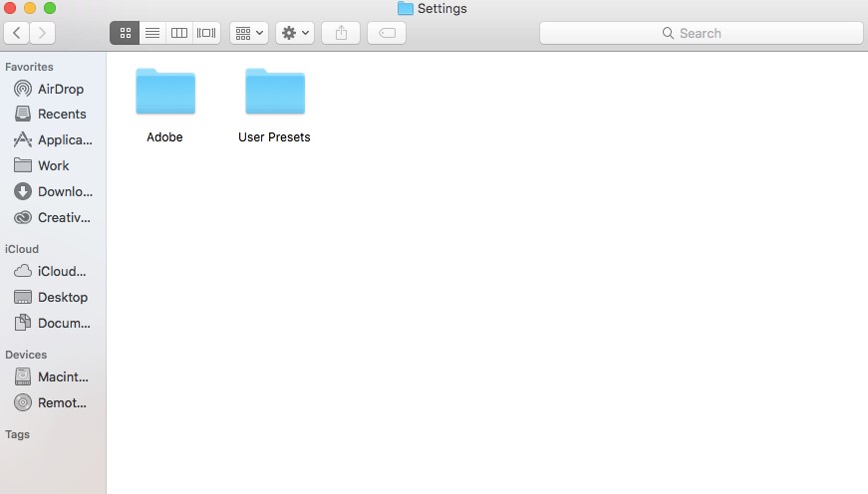Screen dimensions: 868x494
Task: Open the gear Action menu
Action: coord(295,33)
